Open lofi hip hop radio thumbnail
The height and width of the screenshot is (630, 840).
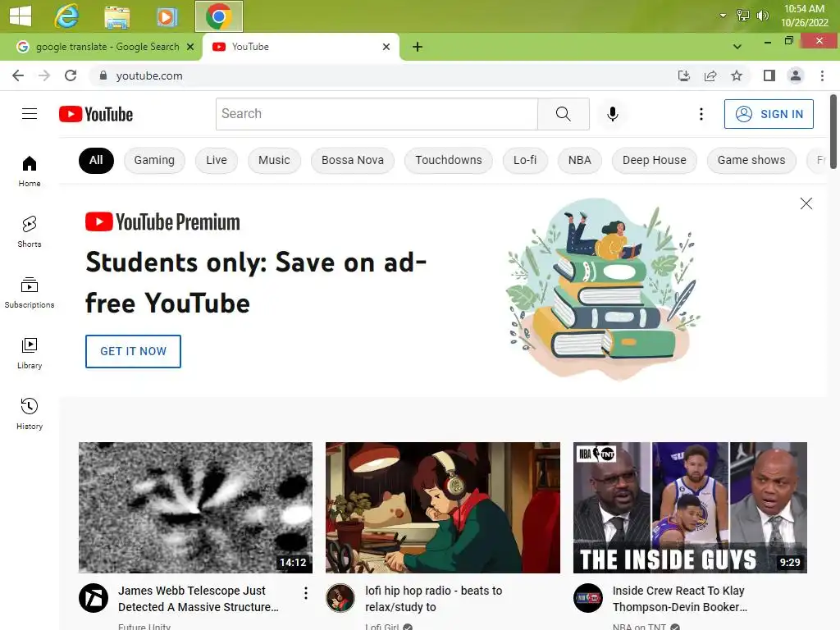[x=442, y=507]
